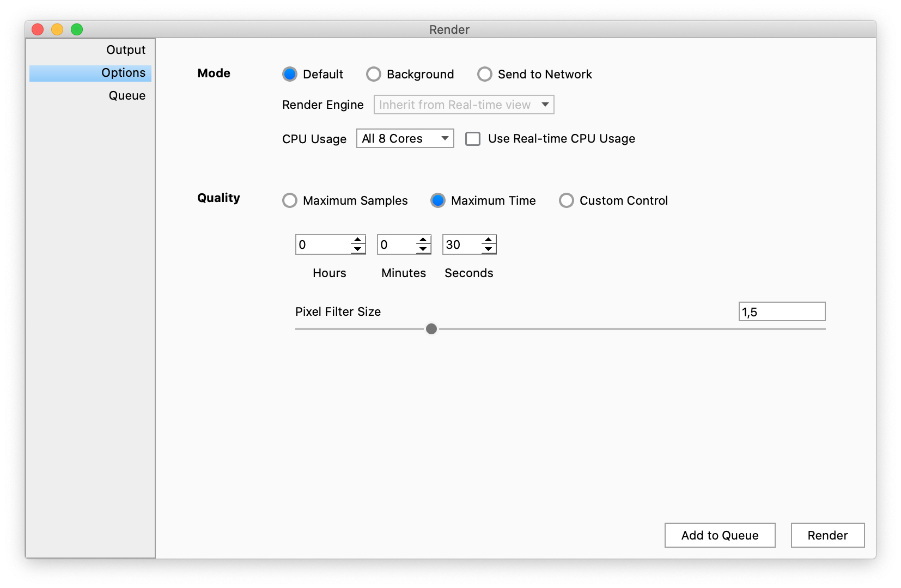The height and width of the screenshot is (588, 901).
Task: Select the Background render mode
Action: pyautogui.click(x=374, y=74)
